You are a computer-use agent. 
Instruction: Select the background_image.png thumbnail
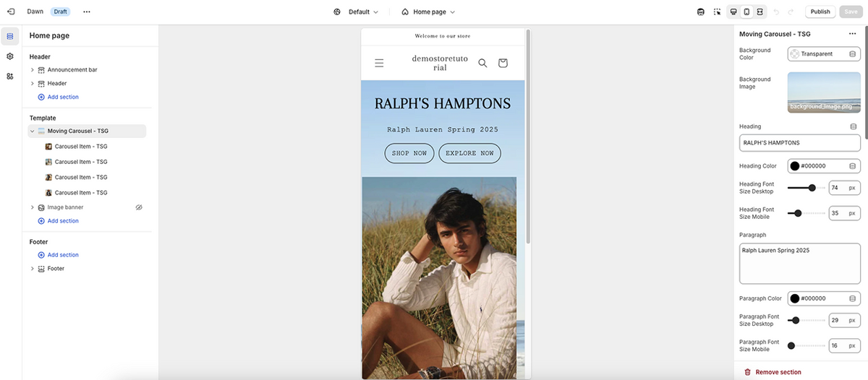(x=824, y=92)
